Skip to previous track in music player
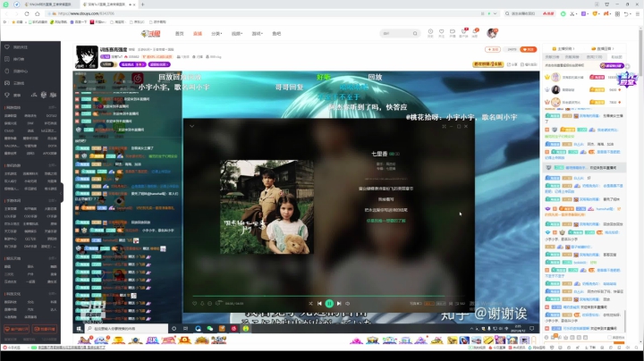This screenshot has width=644, height=361. 319,304
